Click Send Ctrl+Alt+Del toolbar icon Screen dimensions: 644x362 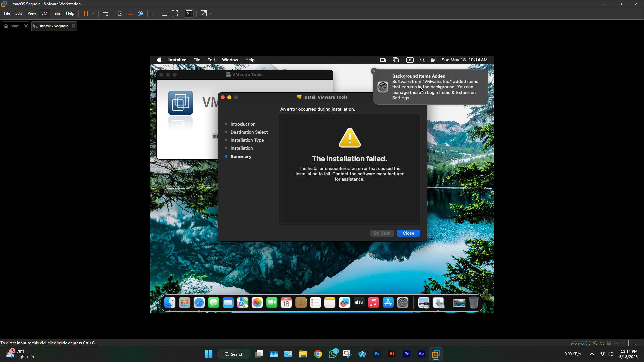(x=106, y=13)
